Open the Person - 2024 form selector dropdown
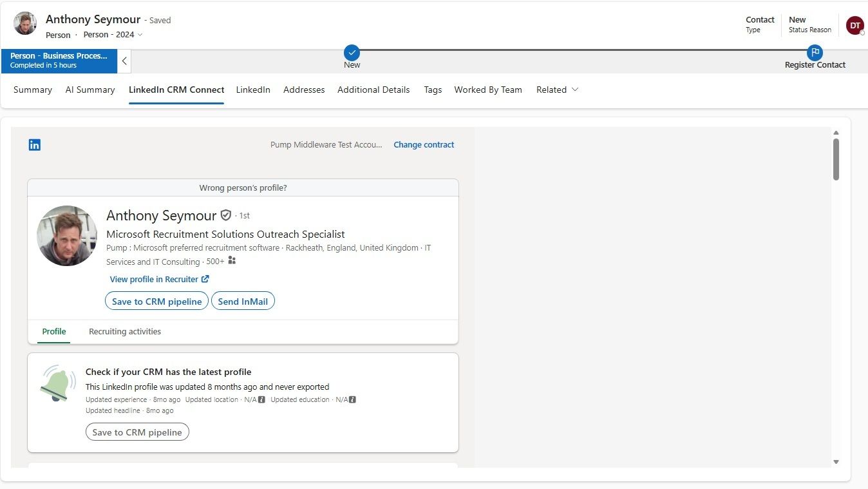The width and height of the screenshot is (868, 489). (113, 35)
